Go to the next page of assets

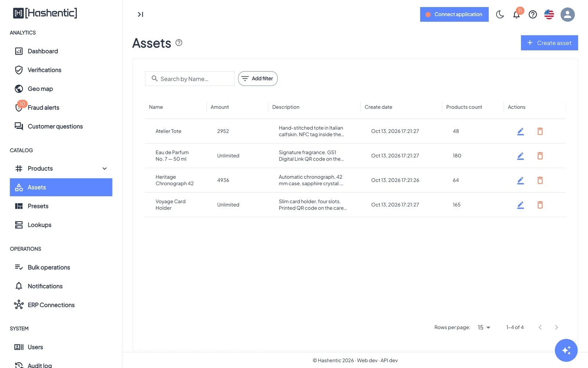pos(556,328)
